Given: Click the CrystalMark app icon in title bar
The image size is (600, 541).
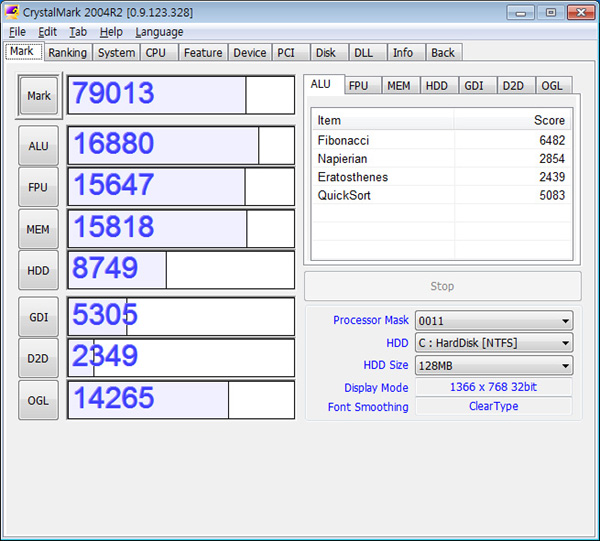Looking at the screenshot, I should [x=11, y=12].
